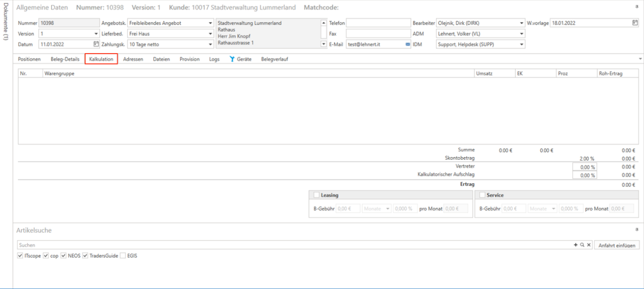The image size is (644, 289).
Task: Open the Belegverlauf tab
Action: [x=274, y=59]
